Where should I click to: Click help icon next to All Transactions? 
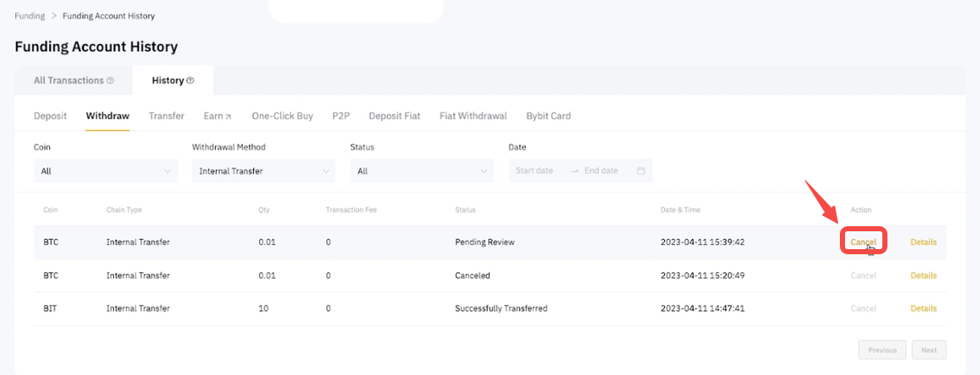point(110,81)
